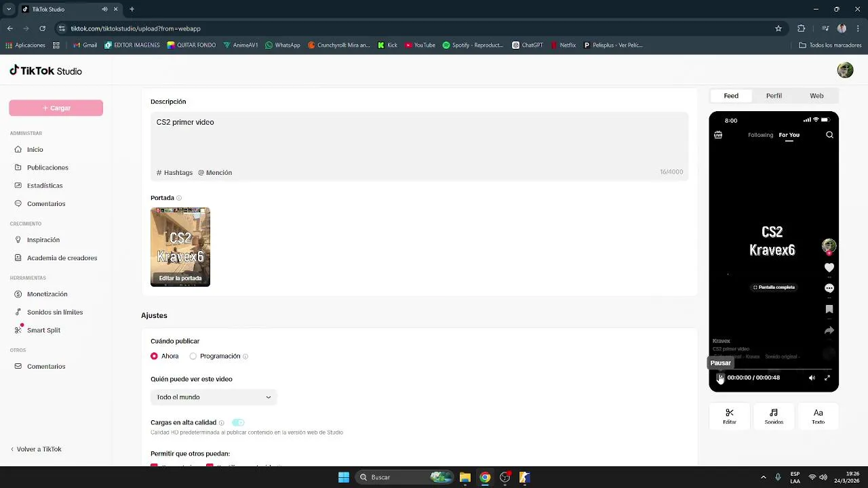The image size is (868, 488).
Task: Open the Chrome extensions puzzle icon
Action: [x=802, y=28]
